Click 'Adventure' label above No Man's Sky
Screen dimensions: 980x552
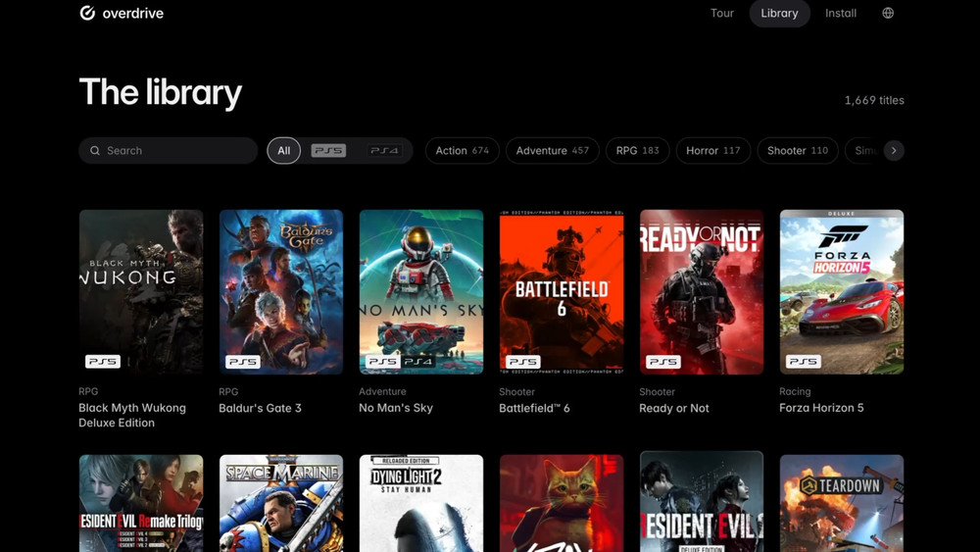pos(382,391)
